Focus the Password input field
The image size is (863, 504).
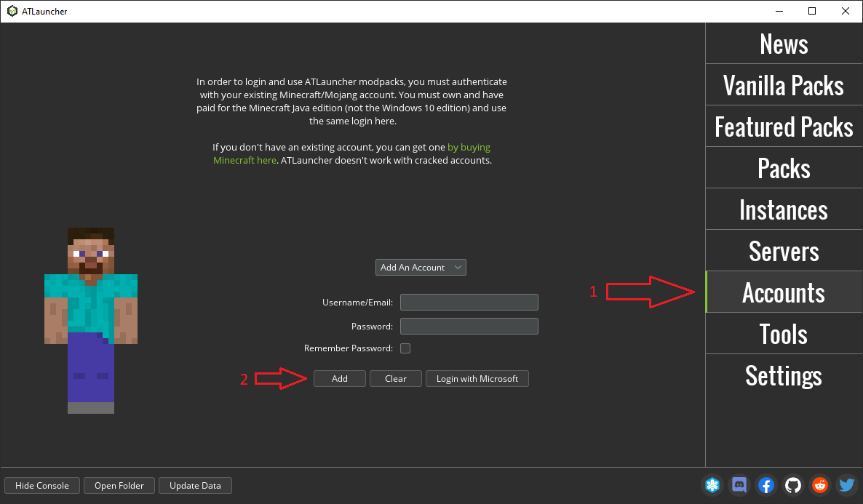tap(469, 327)
